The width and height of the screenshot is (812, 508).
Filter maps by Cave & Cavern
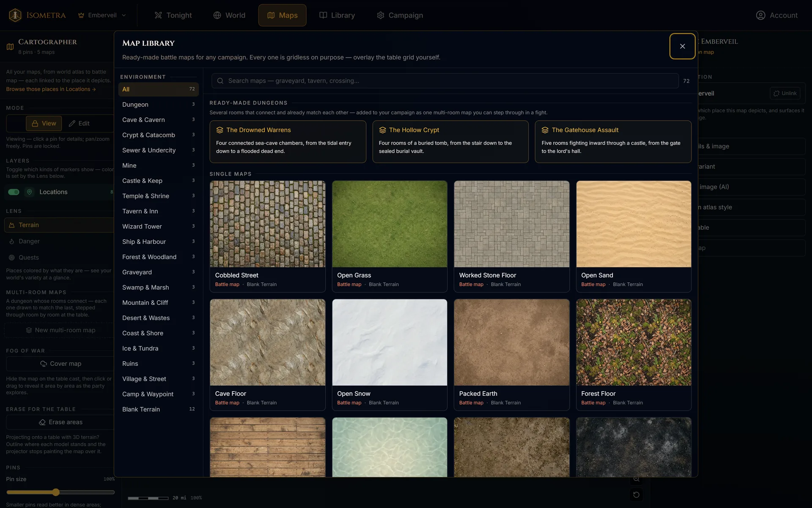coord(159,120)
